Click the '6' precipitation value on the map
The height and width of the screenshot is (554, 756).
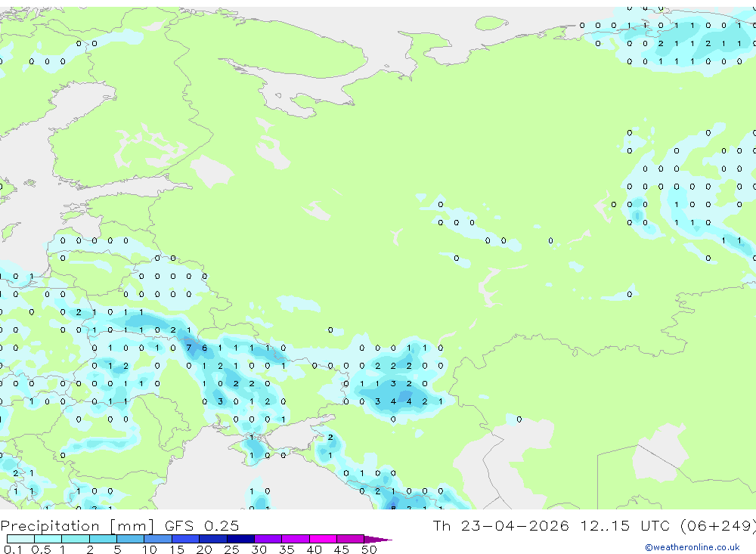(x=204, y=348)
